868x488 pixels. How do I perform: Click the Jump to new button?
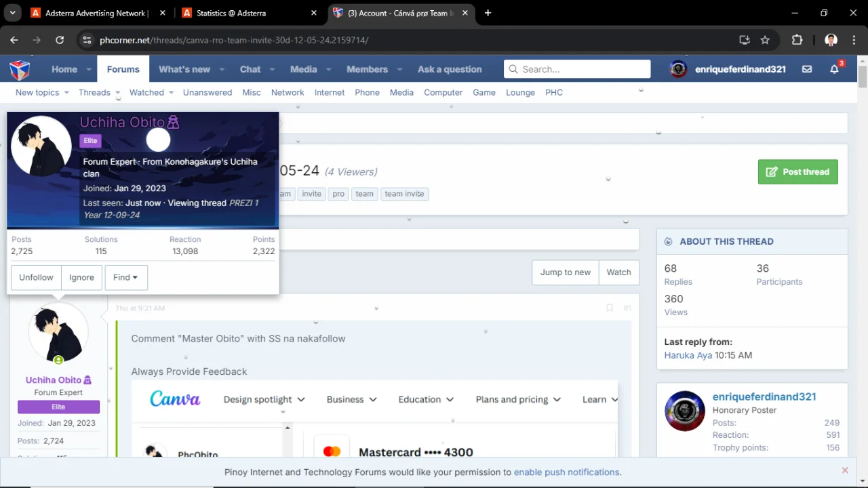(x=566, y=272)
